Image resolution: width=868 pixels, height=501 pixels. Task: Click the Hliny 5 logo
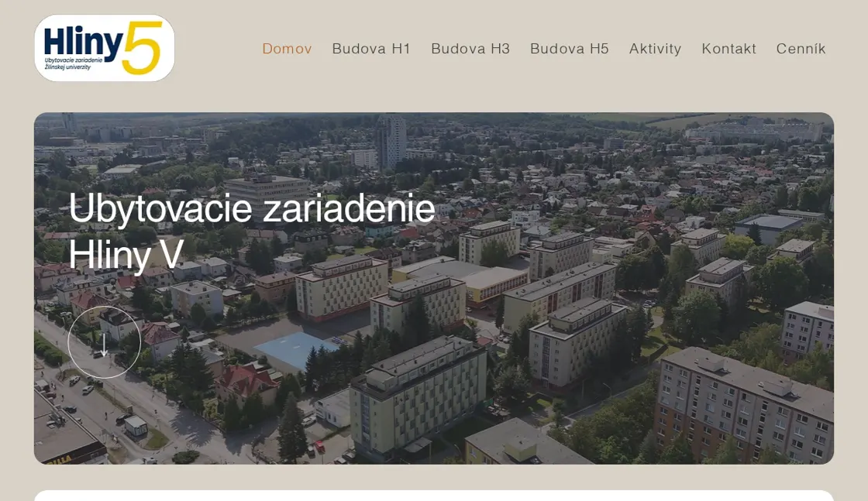tap(104, 48)
